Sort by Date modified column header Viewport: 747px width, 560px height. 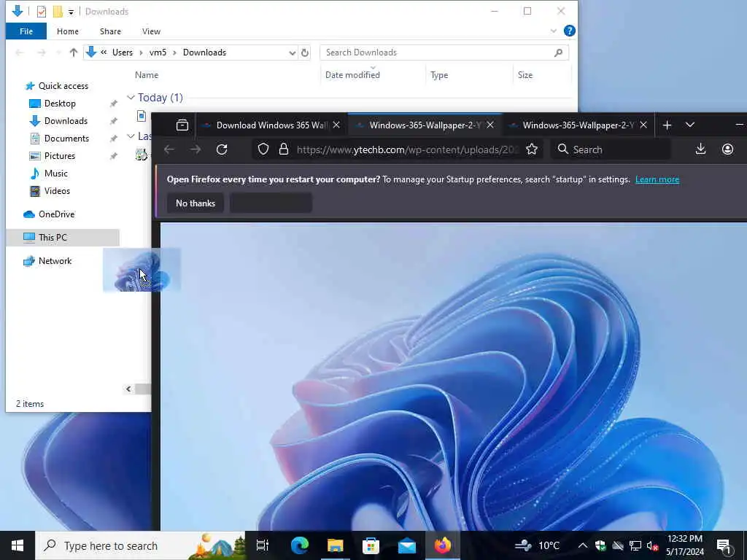352,75
